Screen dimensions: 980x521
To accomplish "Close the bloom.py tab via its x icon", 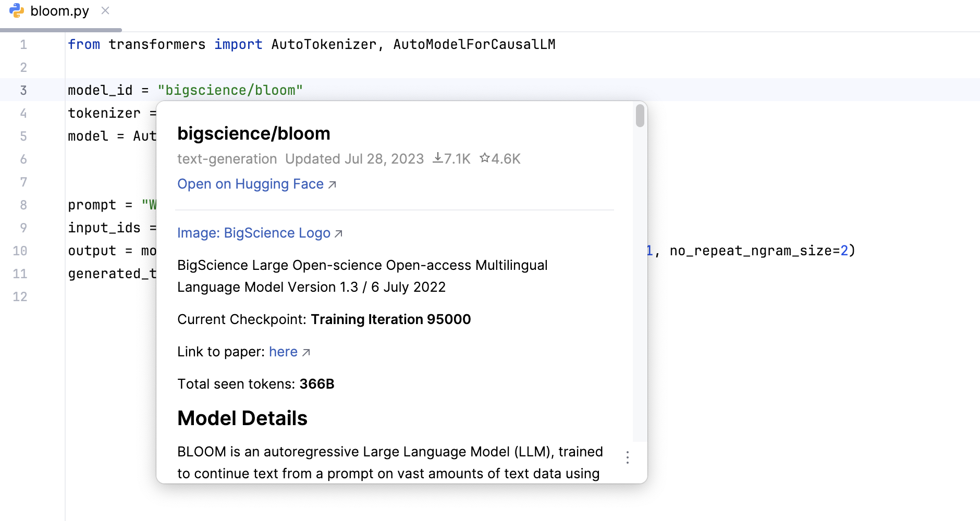I will [x=105, y=10].
